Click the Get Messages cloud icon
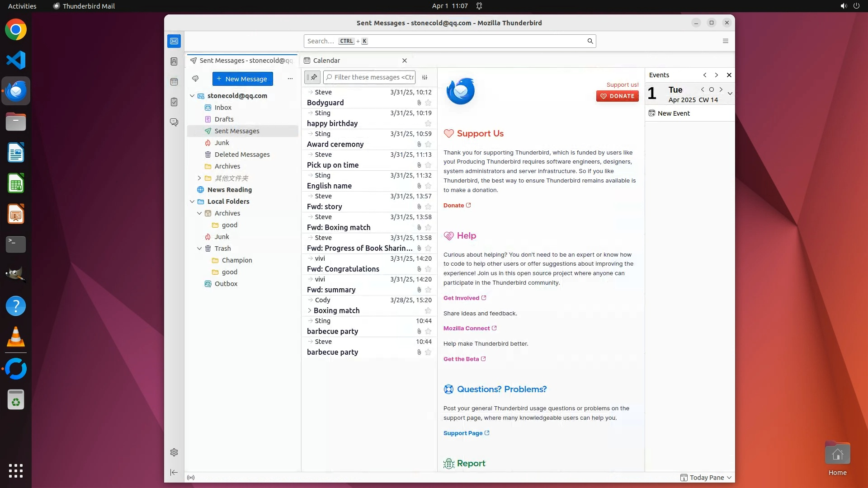Image resolution: width=868 pixels, height=488 pixels. coord(195,79)
